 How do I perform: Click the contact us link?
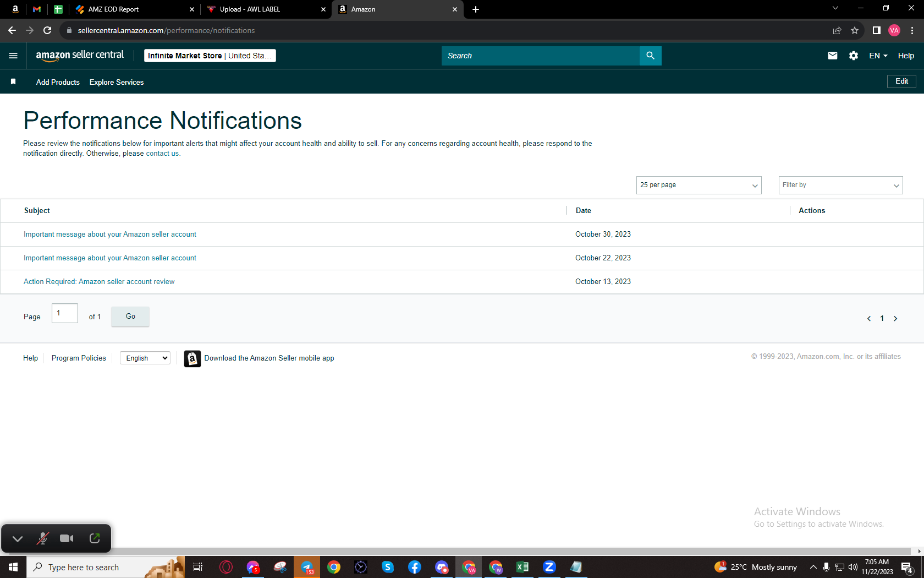point(162,154)
